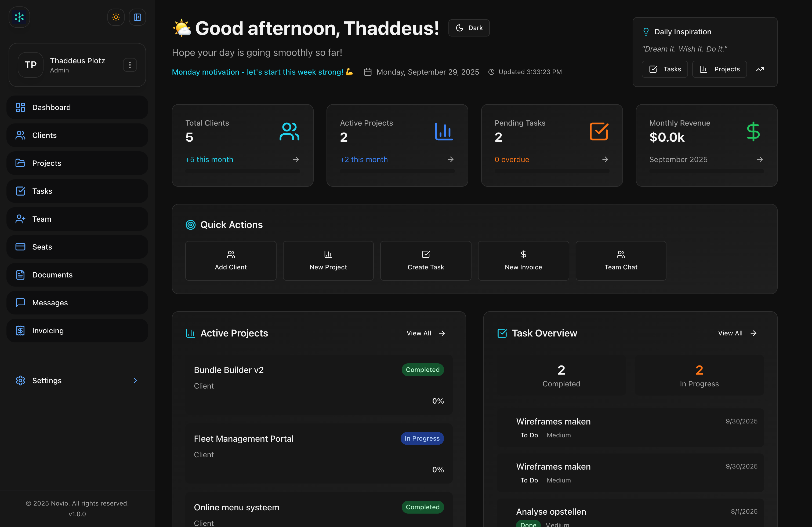Click the Novio logo in top left
The height and width of the screenshot is (527, 812).
tap(19, 17)
